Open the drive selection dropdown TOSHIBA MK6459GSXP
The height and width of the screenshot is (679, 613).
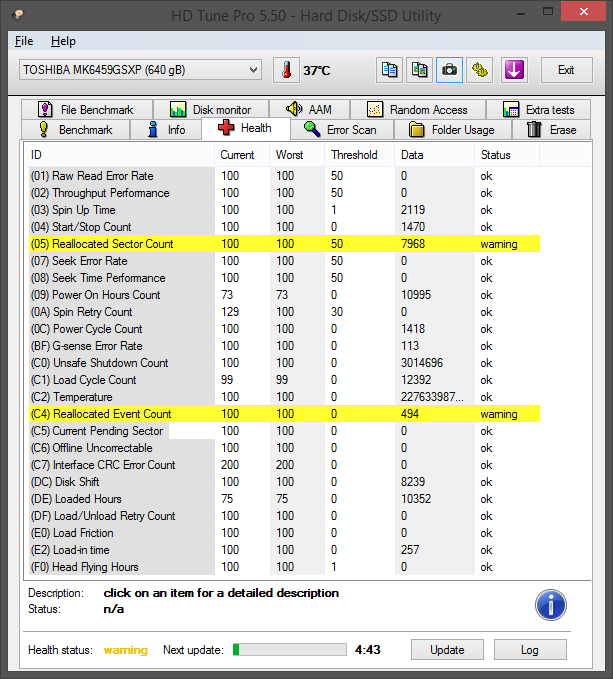click(140, 70)
